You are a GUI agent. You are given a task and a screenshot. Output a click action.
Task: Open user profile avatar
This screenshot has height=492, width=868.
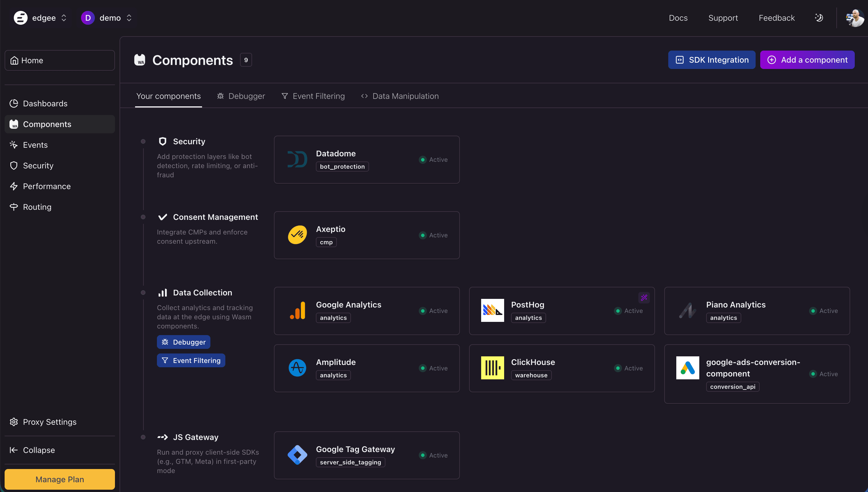click(x=854, y=18)
